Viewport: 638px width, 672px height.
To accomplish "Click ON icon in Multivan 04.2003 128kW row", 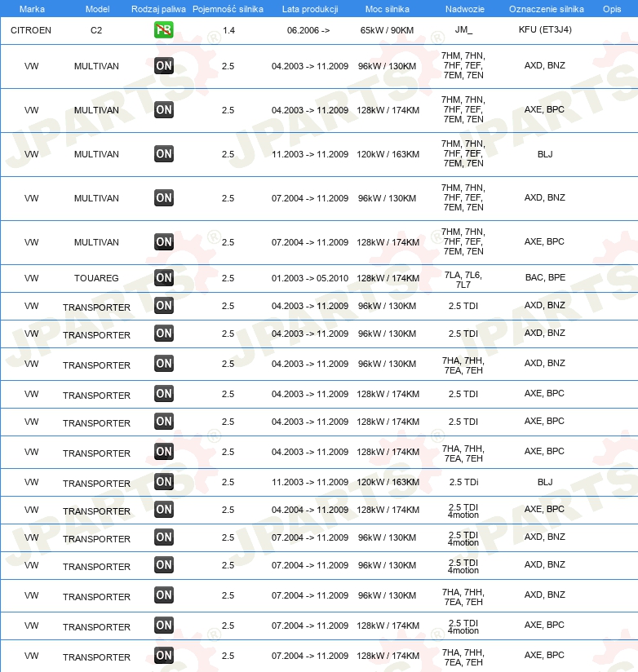I will [164, 110].
